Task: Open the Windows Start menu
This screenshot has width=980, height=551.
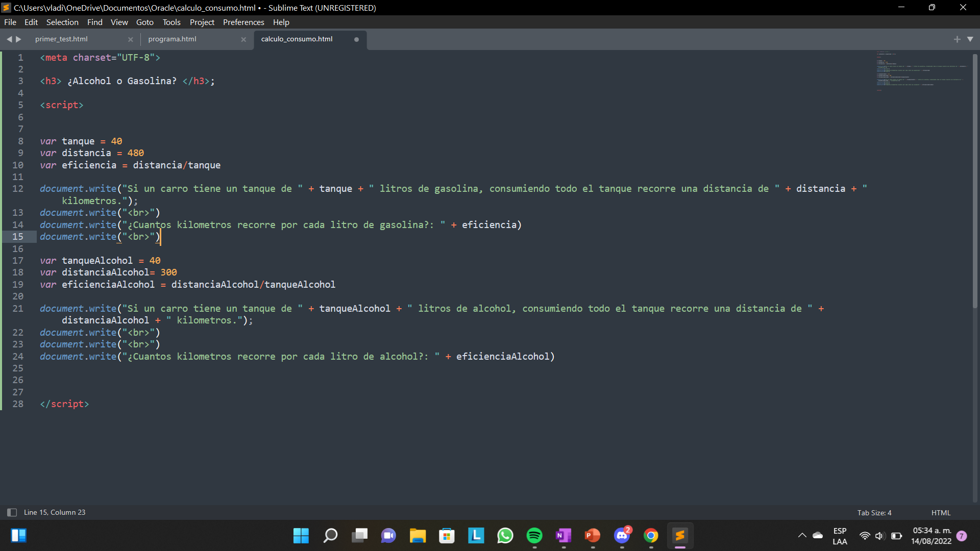Action: point(301,536)
